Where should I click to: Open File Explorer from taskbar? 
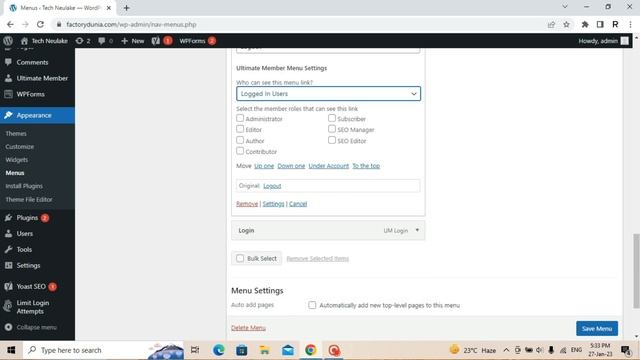coord(264,350)
